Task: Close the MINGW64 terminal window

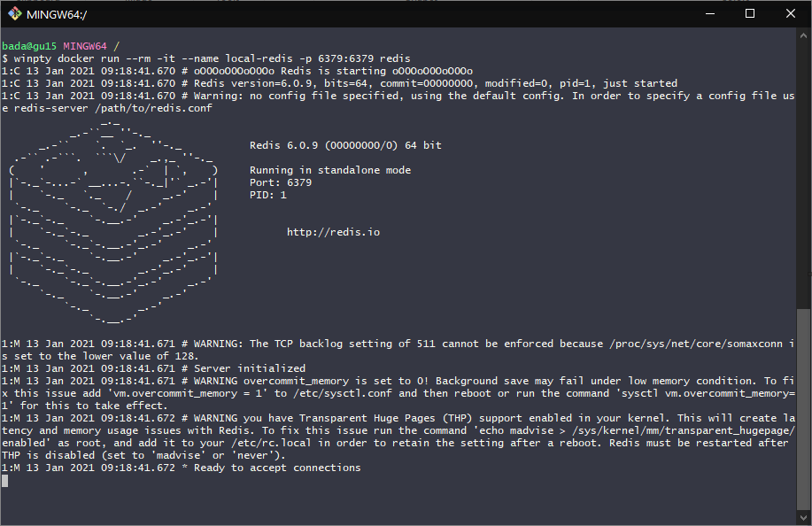Action: pyautogui.click(x=791, y=13)
